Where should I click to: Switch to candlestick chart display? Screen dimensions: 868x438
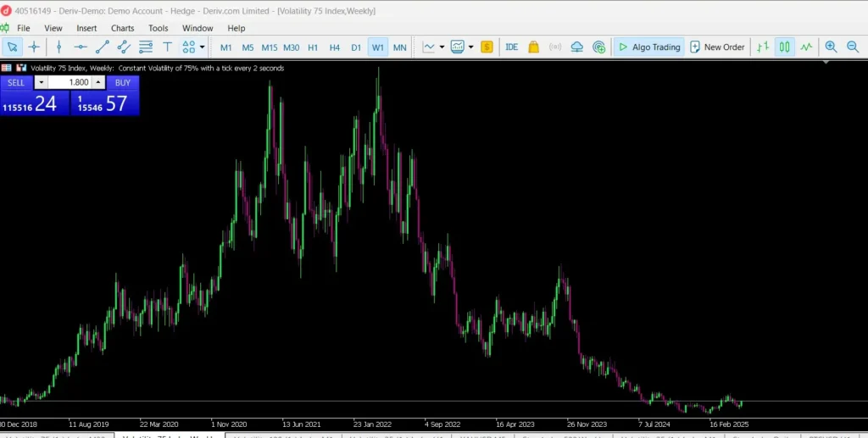pos(784,47)
